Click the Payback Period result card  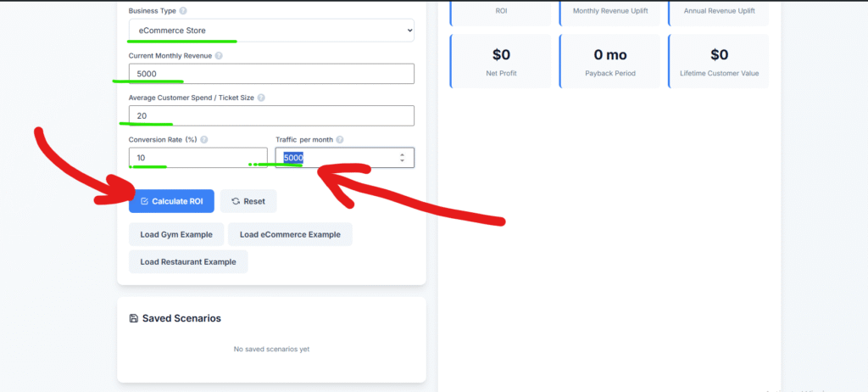(x=610, y=60)
